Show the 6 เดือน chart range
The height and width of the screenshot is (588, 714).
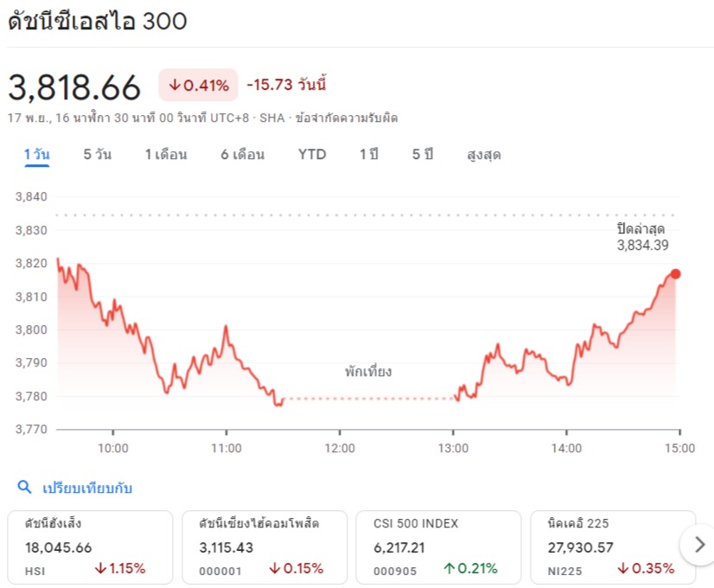[243, 155]
